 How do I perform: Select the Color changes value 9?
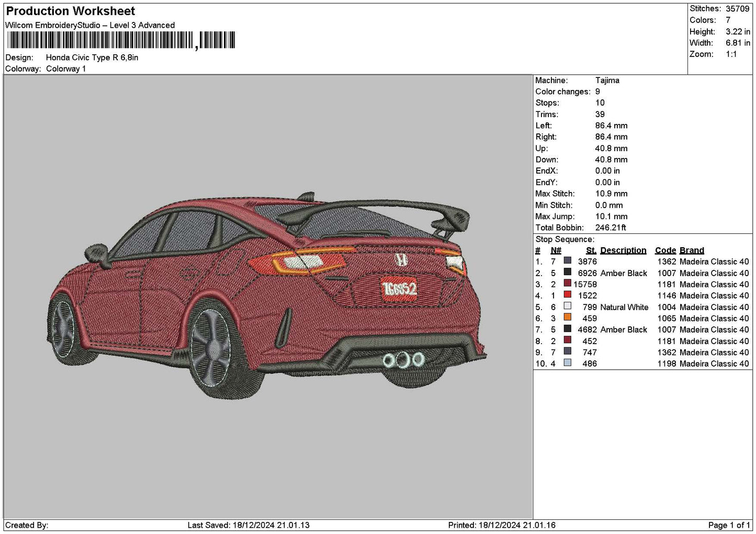coord(598,92)
